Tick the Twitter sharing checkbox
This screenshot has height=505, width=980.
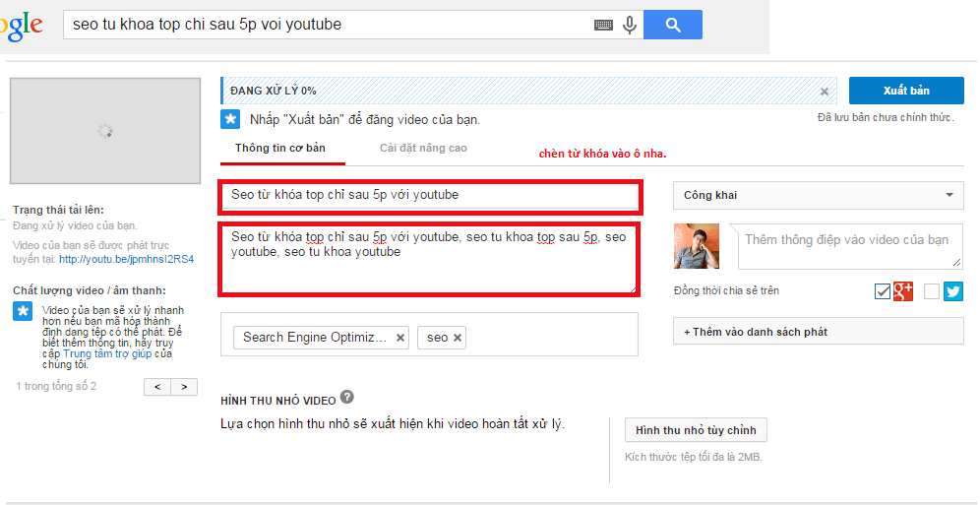point(932,291)
